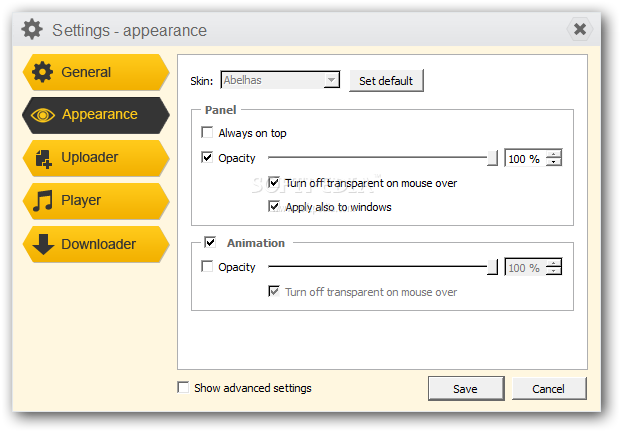This screenshot has width=621, height=432.
Task: Click the Panel opacity 100 % field
Action: (x=525, y=159)
